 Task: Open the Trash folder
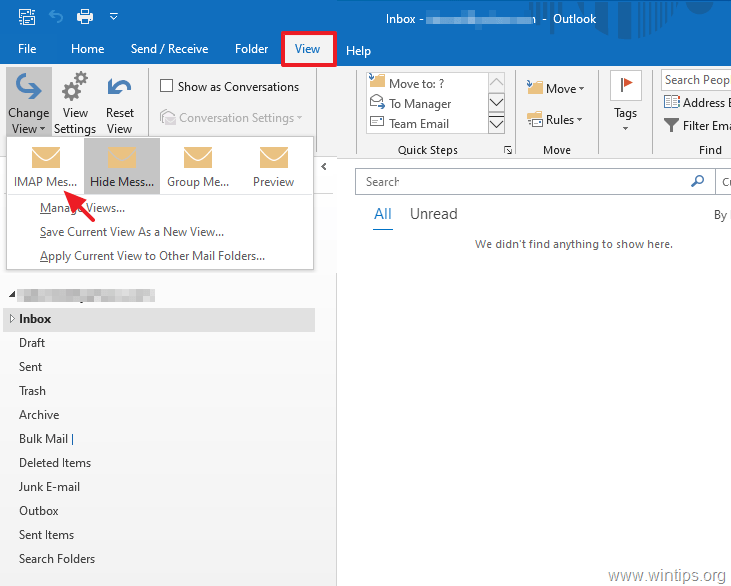click(x=32, y=391)
